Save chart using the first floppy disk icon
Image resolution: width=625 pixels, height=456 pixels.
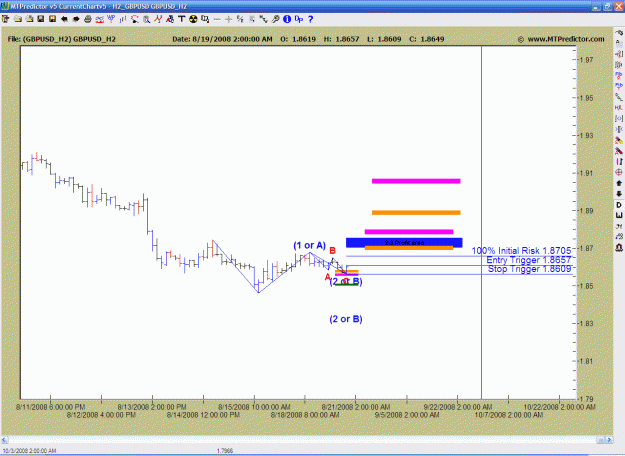pos(40,19)
